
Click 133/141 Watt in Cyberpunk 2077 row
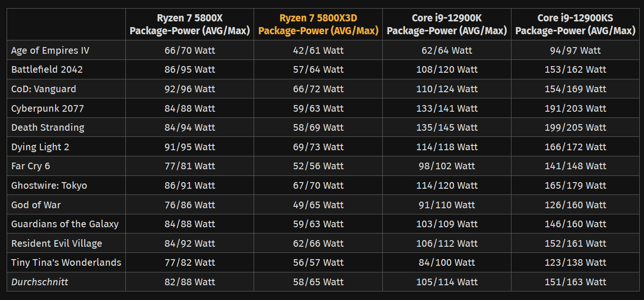(x=447, y=108)
